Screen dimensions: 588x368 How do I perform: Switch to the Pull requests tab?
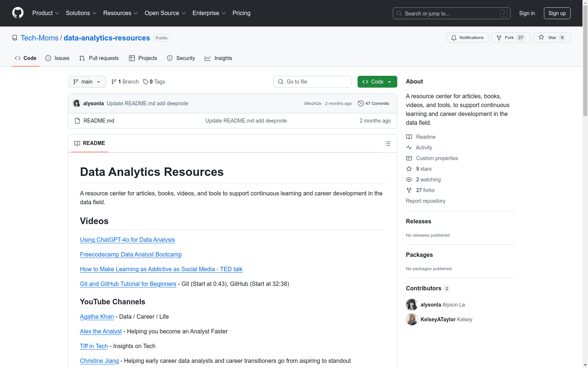(99, 58)
